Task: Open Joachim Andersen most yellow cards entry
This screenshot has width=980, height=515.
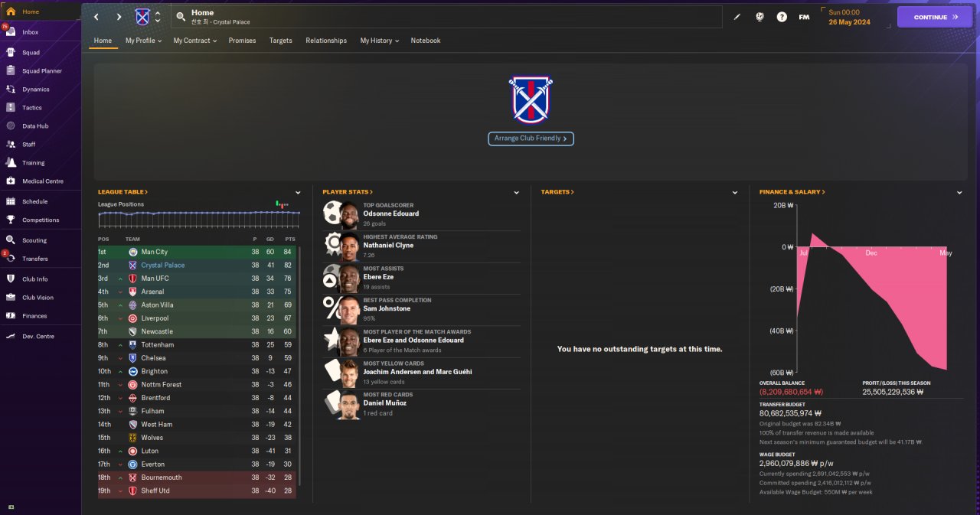Action: (x=421, y=373)
